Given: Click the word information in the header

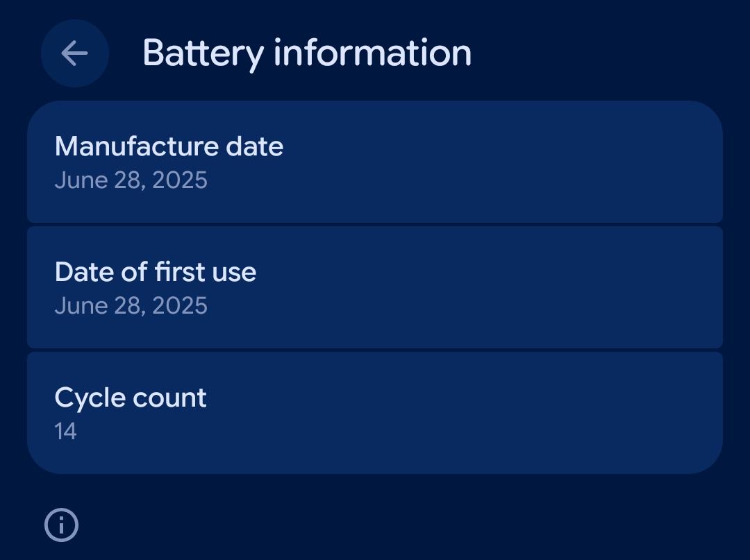Looking at the screenshot, I should point(373,53).
